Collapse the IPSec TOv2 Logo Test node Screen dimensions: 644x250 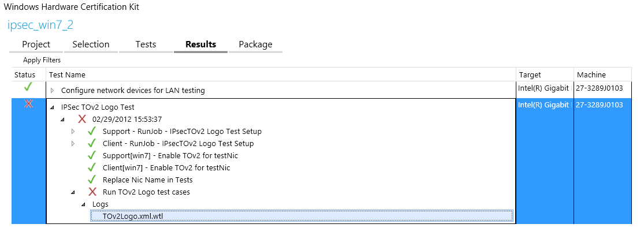tap(52, 107)
